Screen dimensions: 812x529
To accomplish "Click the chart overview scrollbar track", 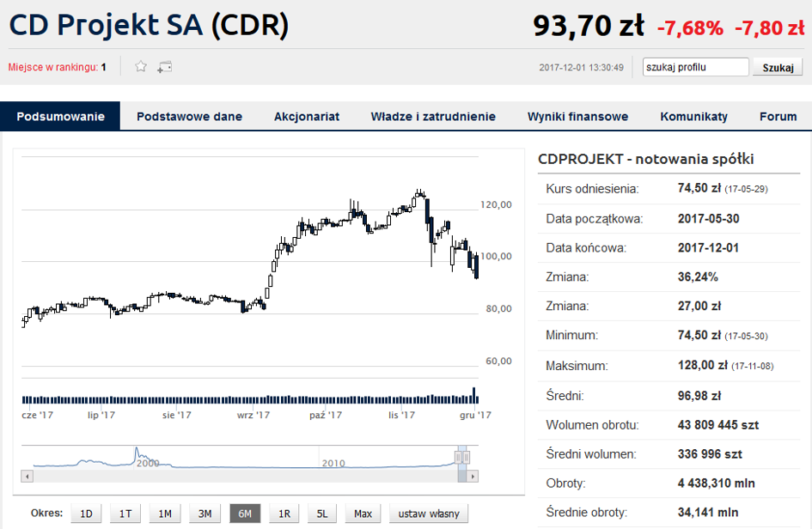I will click(245, 477).
